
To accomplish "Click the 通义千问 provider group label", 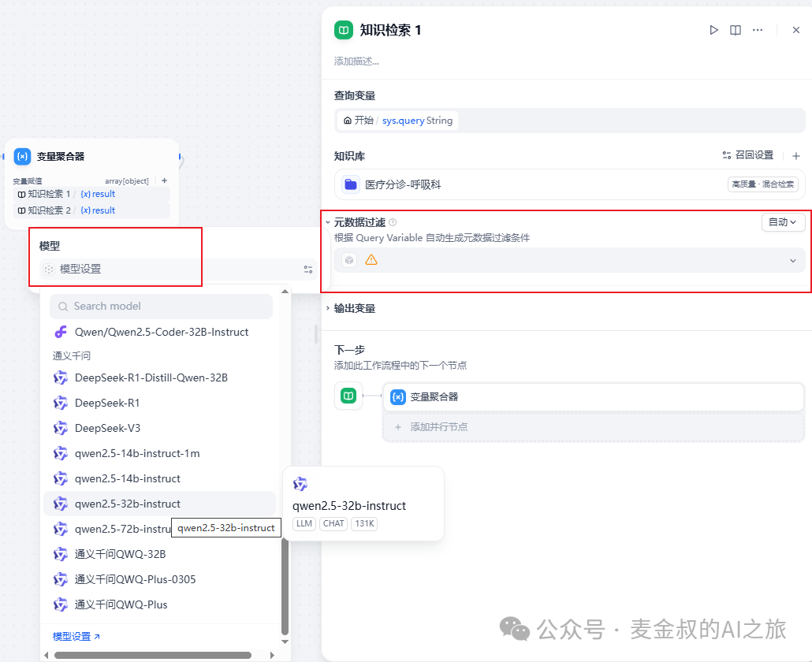I will pyautogui.click(x=72, y=356).
